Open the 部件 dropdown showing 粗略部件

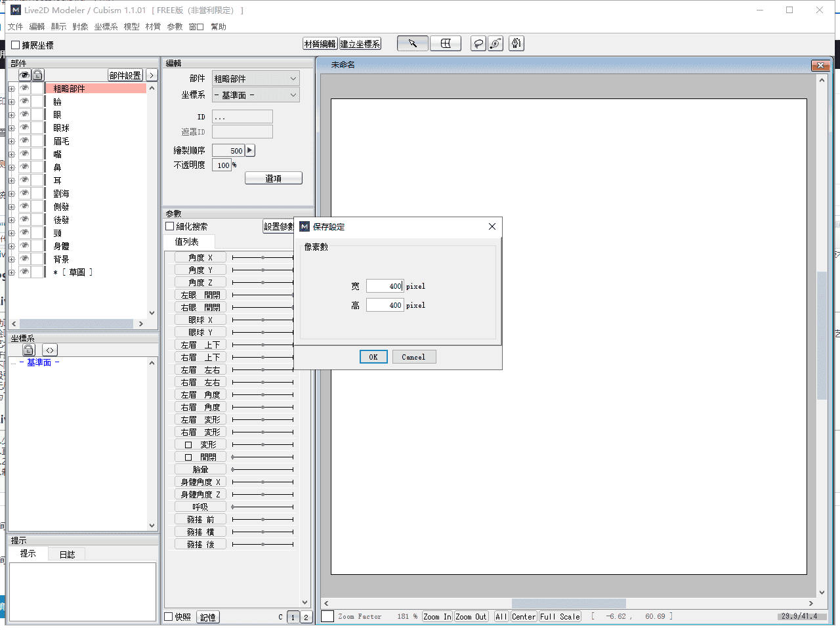[256, 79]
